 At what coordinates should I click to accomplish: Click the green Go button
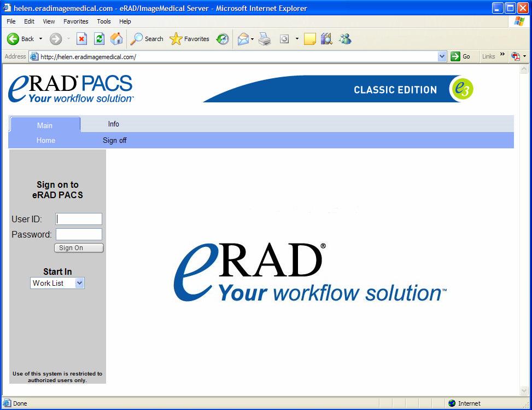coord(460,56)
